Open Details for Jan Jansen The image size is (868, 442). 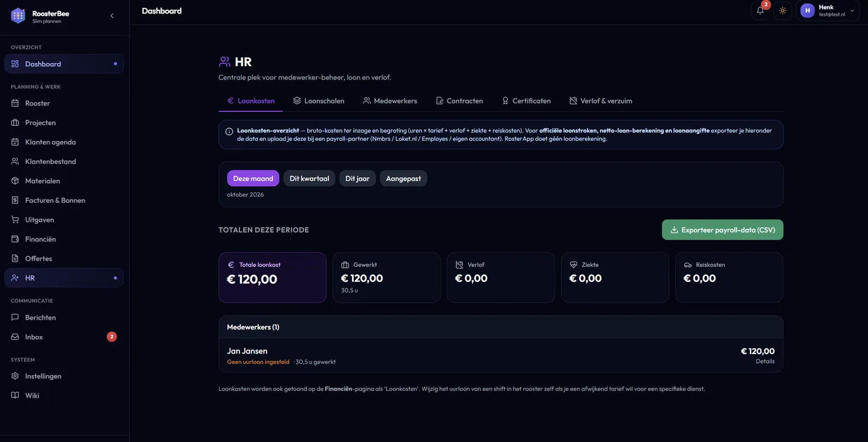pyautogui.click(x=765, y=361)
